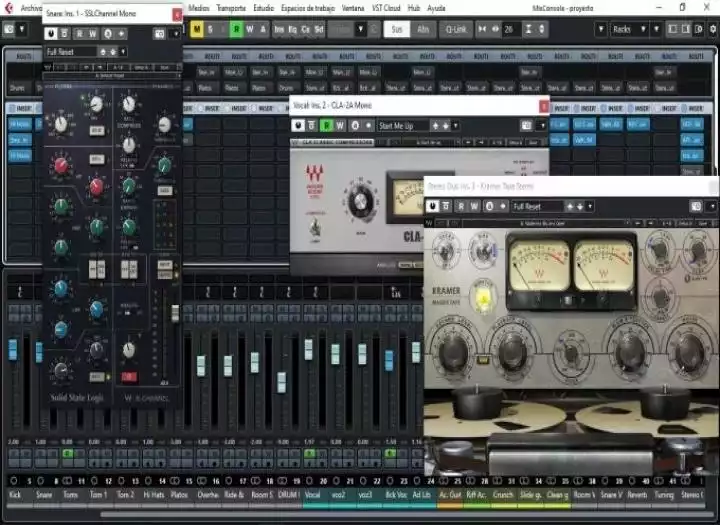
Task: Open the toolbar dropdown arrow left of Racks
Action: [601, 29]
